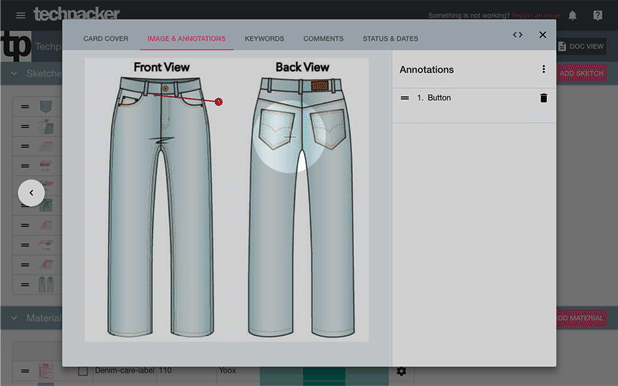Click the Add Material button
The width and height of the screenshot is (618, 386).
[x=581, y=318]
